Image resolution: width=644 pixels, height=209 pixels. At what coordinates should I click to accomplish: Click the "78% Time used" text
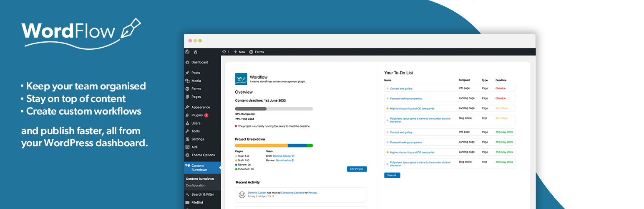tap(244, 119)
